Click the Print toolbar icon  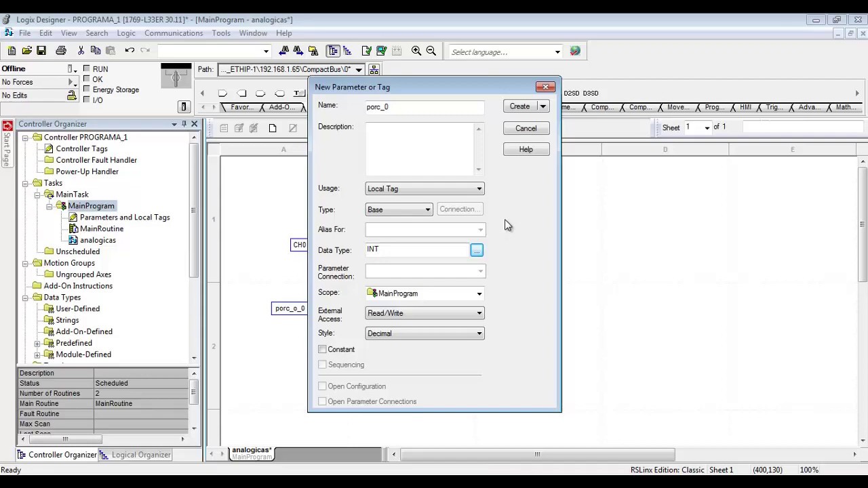point(61,51)
